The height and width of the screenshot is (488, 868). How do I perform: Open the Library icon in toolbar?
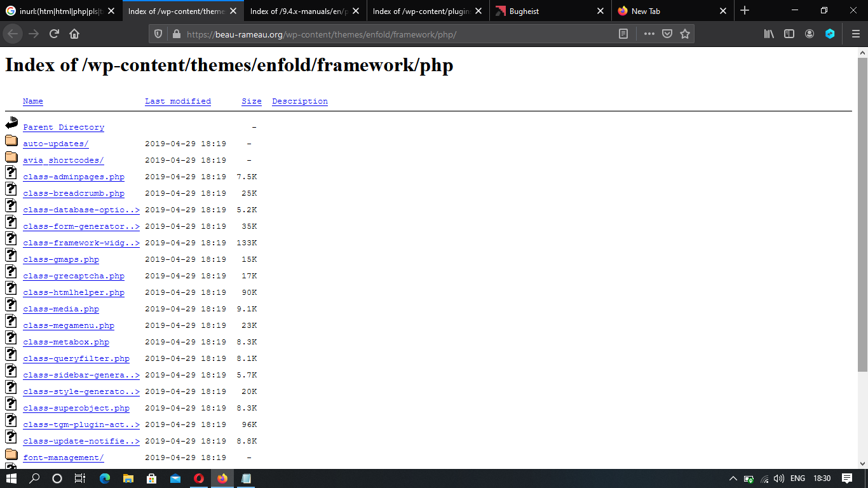coord(769,34)
